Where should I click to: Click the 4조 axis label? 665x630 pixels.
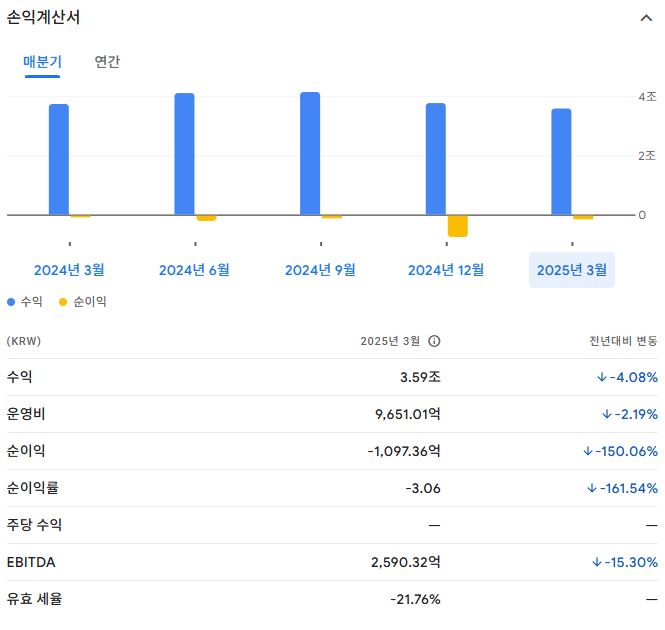pos(647,97)
